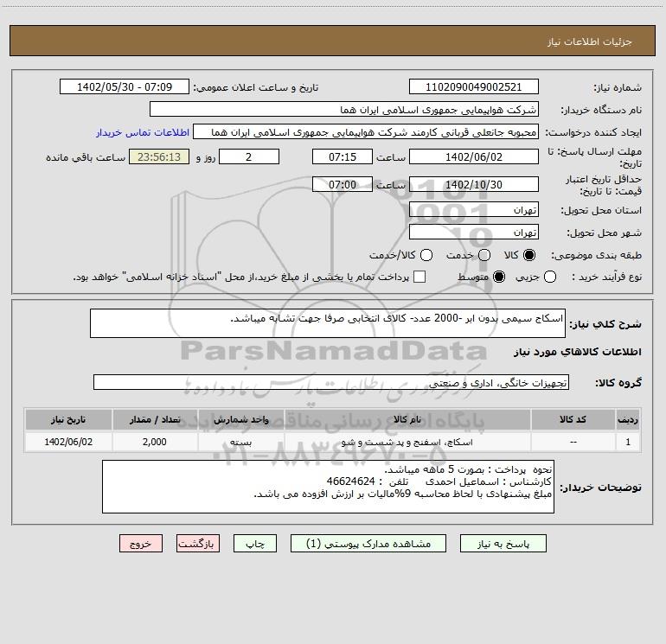Screen dimensions: 666x644
Task: Click the item name cell اسکاج، اسفنج
Action: [x=407, y=442]
